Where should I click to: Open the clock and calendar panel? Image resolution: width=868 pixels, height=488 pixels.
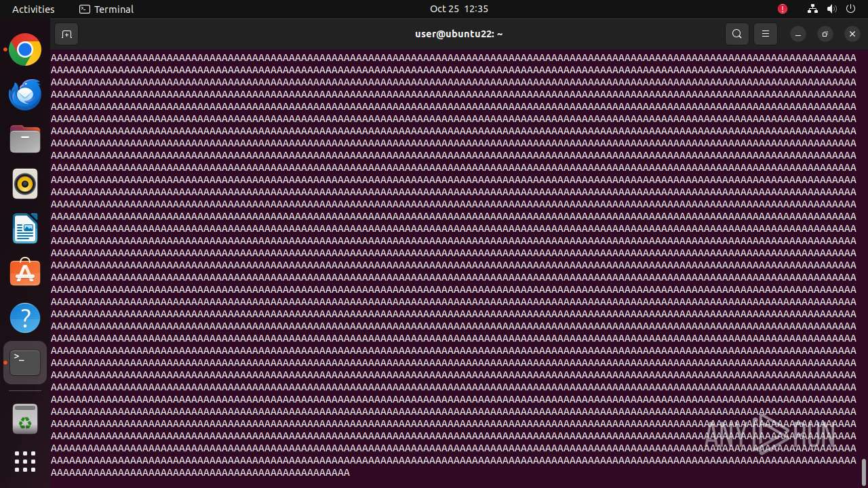click(x=459, y=9)
